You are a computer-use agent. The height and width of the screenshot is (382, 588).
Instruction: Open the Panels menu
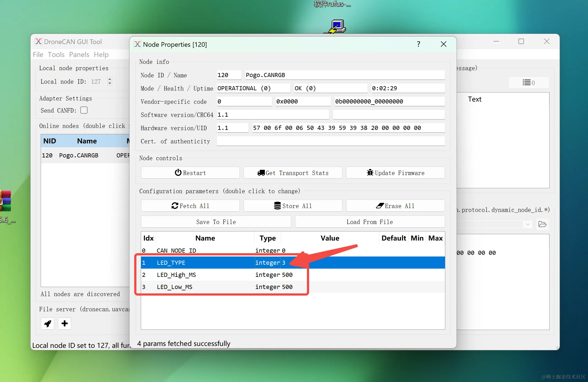click(79, 54)
